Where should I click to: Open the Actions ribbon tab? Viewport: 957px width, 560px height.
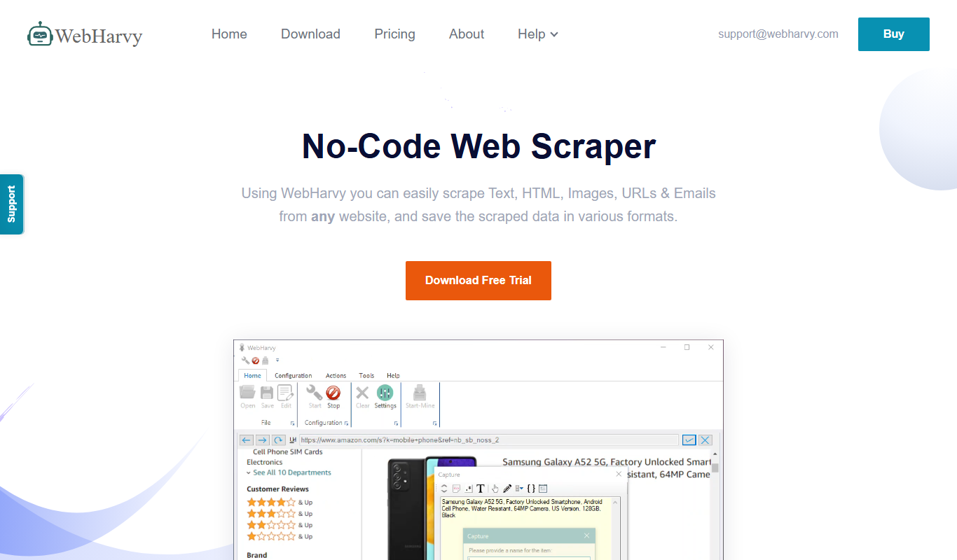pos(336,375)
